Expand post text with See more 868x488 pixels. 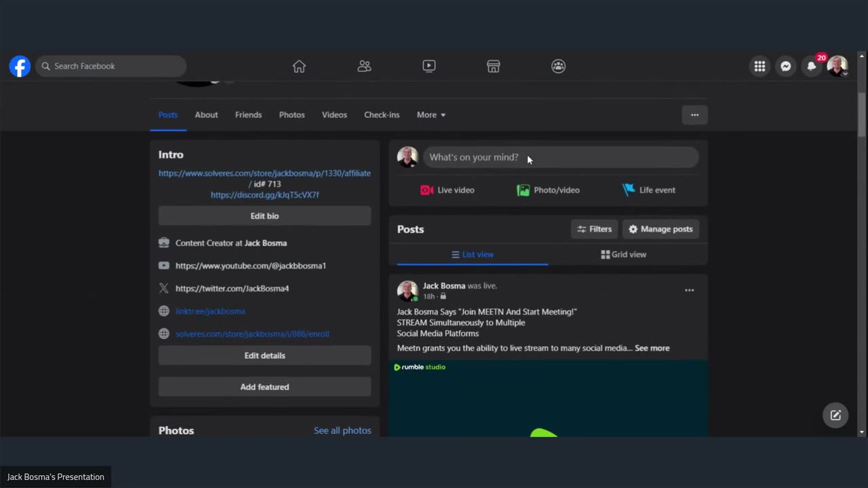click(652, 348)
